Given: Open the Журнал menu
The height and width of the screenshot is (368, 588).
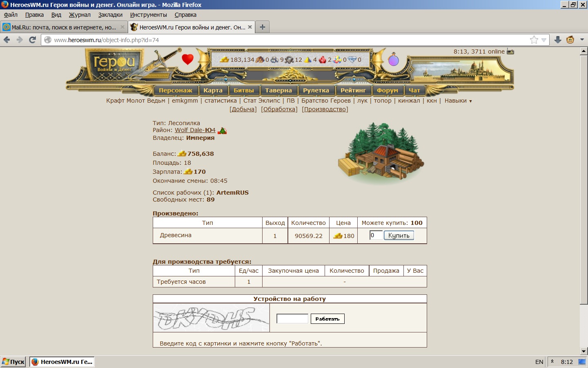Looking at the screenshot, I should (80, 15).
